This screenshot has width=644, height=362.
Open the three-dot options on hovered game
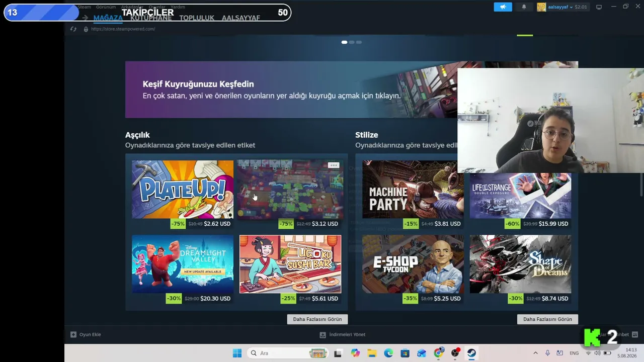[x=334, y=165]
